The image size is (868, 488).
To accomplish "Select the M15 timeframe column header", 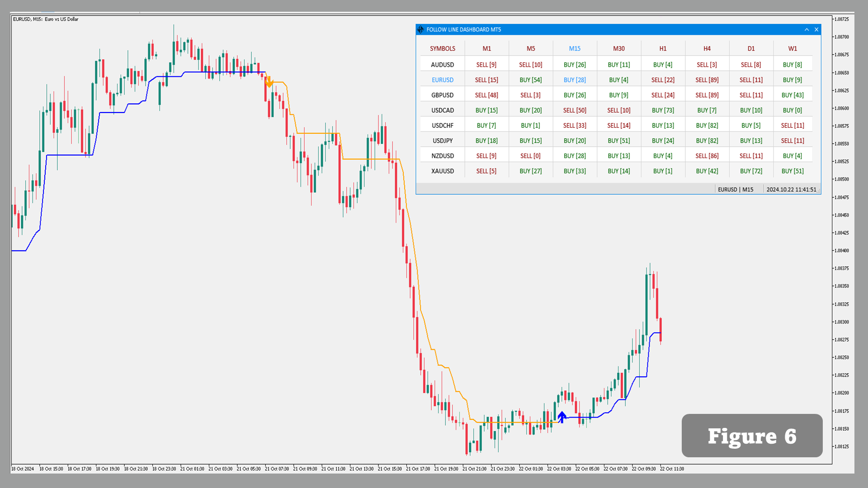I will (x=575, y=48).
